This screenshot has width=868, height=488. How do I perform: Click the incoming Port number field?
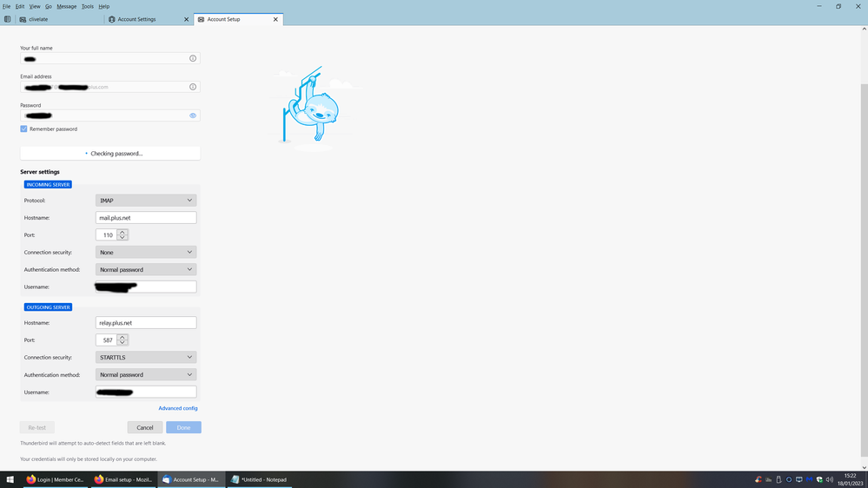point(106,235)
